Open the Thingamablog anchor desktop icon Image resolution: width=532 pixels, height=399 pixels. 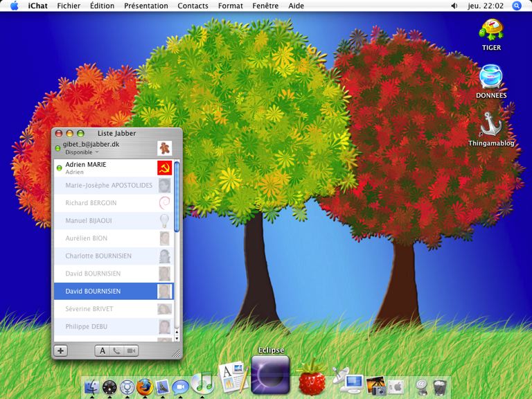pyautogui.click(x=490, y=125)
